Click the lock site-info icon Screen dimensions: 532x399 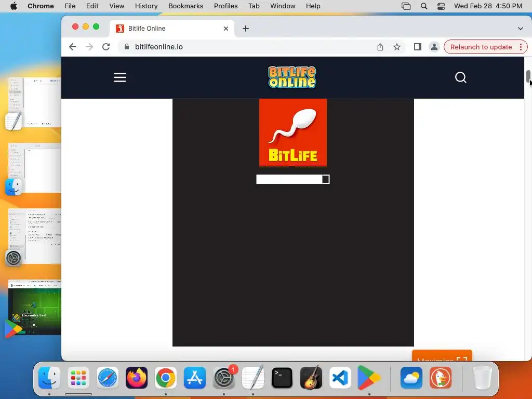coord(127,47)
